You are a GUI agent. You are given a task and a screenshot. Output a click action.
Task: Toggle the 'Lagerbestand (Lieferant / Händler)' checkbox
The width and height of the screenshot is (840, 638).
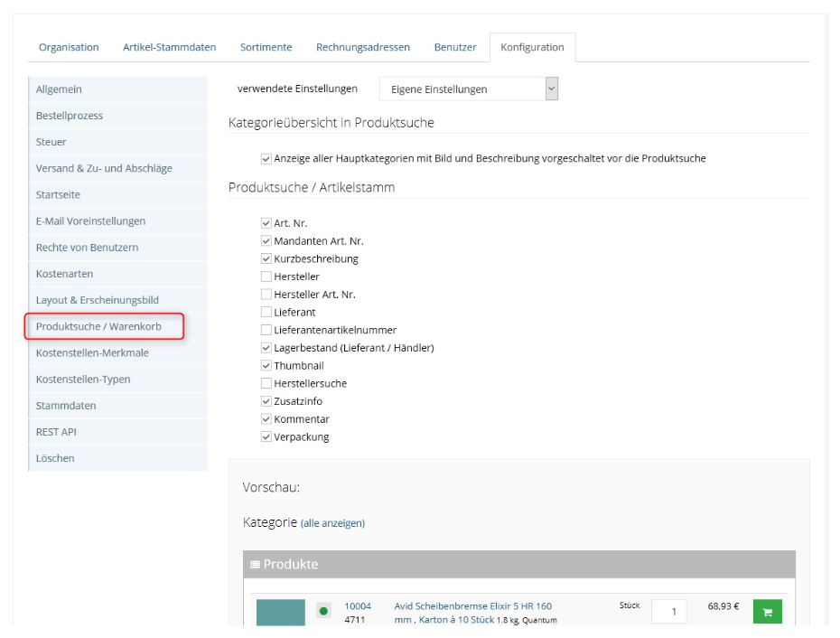[x=266, y=348]
